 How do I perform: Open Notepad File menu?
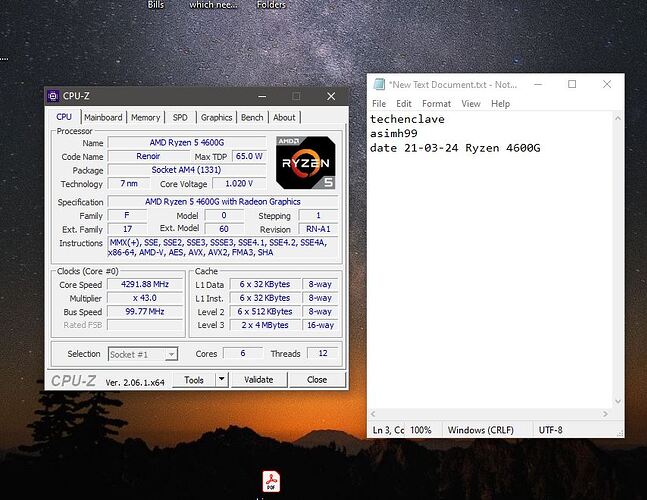tap(379, 104)
